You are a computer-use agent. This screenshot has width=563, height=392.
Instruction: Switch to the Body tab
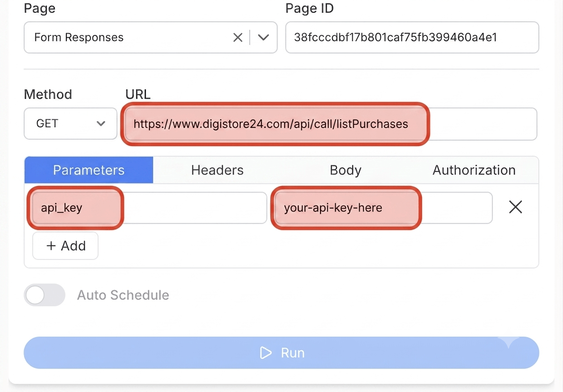coord(346,170)
